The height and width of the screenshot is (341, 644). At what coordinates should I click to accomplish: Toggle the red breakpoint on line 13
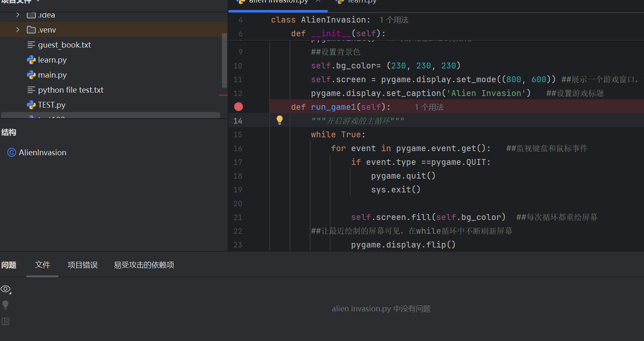[238, 106]
